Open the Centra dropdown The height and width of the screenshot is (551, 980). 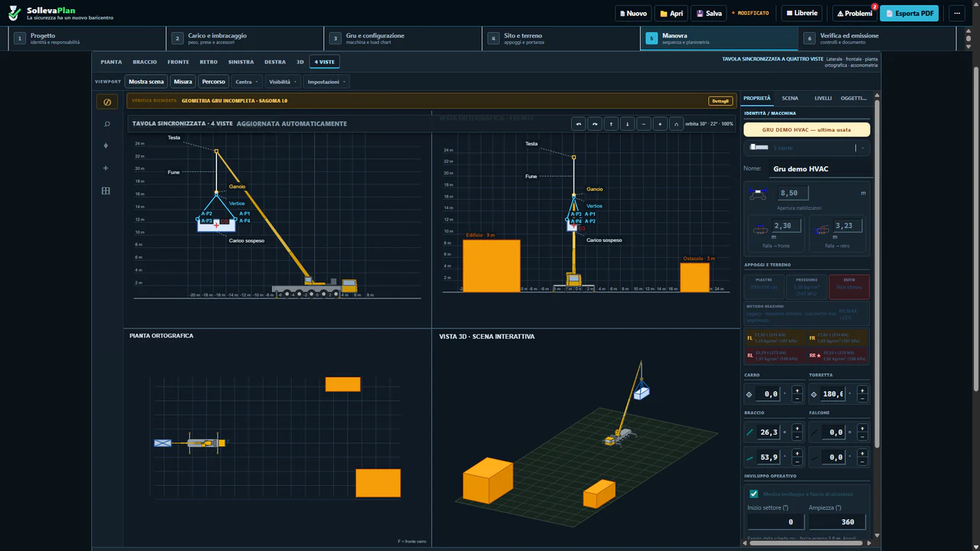pos(247,81)
